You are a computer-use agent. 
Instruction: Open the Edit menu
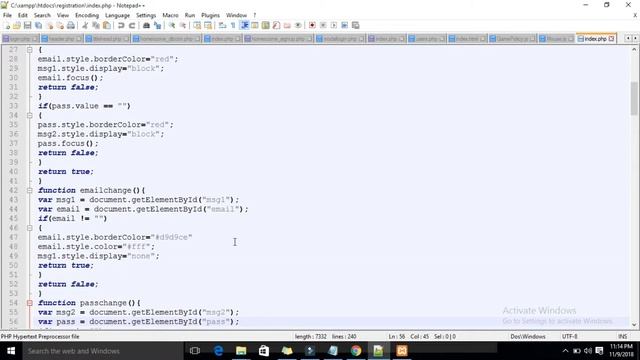(x=23, y=15)
